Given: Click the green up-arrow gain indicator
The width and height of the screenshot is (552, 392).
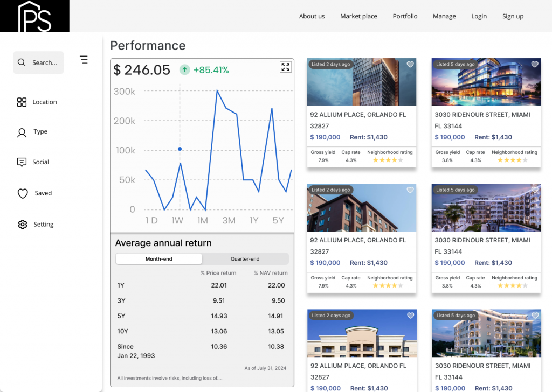Looking at the screenshot, I should tap(185, 70).
